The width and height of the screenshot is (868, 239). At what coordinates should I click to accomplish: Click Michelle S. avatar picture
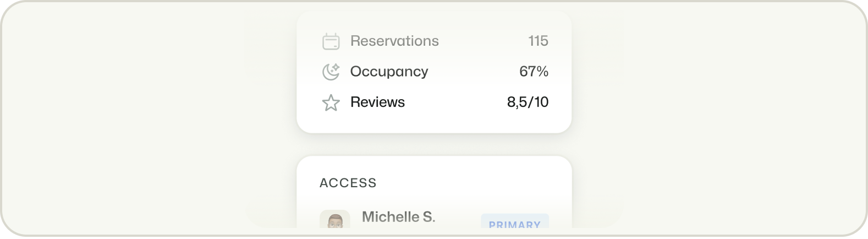point(334,220)
